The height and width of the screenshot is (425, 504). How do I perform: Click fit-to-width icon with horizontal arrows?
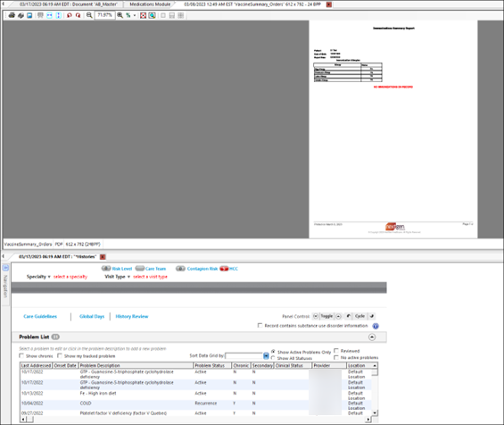pos(49,15)
